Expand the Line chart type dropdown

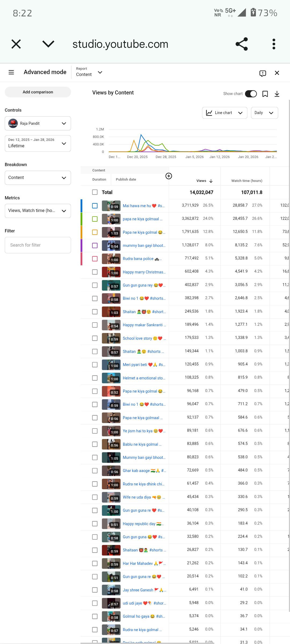tap(224, 113)
